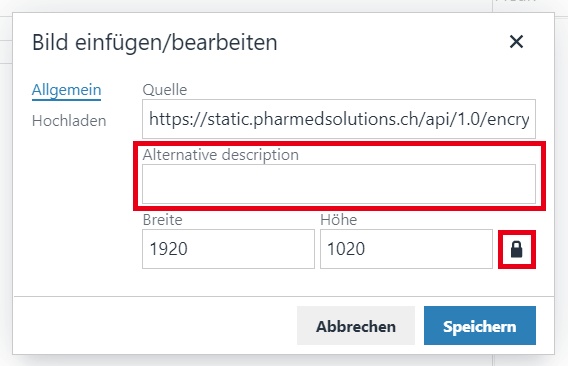568x366 pixels.
Task: Switch to the Allgemein tab
Action: pos(66,90)
